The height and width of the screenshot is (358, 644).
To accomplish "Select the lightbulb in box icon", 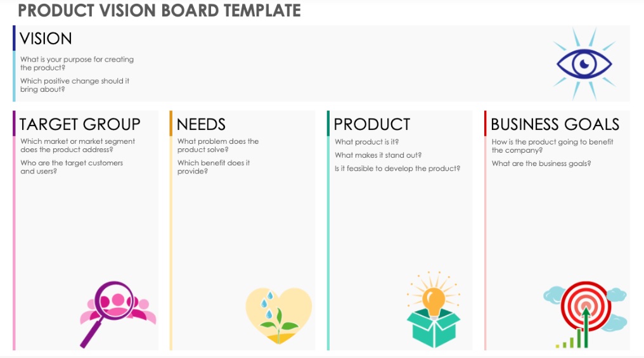I will 434,310.
